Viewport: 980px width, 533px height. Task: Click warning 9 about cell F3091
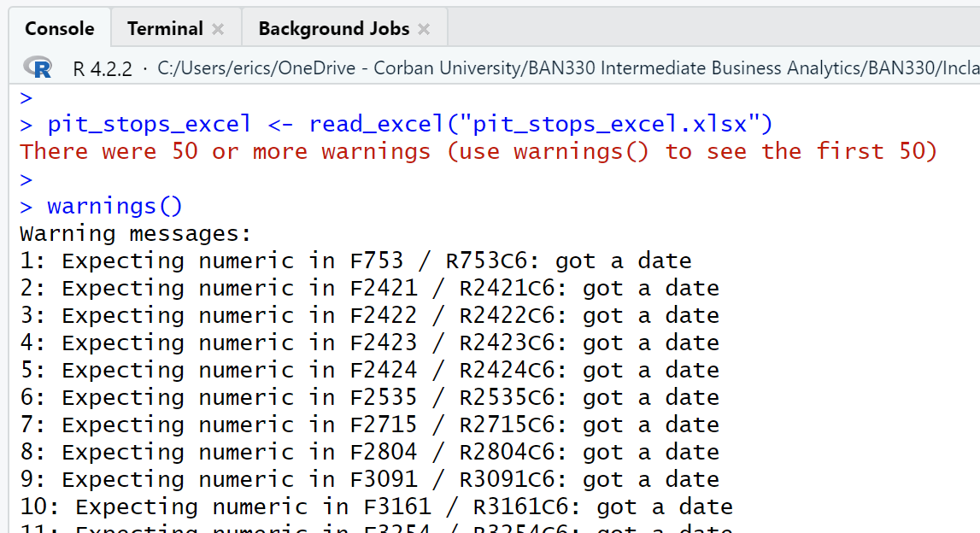369,479
